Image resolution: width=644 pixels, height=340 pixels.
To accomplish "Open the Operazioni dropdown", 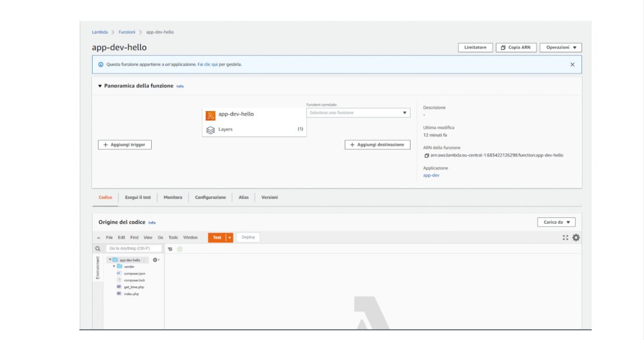I will pyautogui.click(x=561, y=48).
